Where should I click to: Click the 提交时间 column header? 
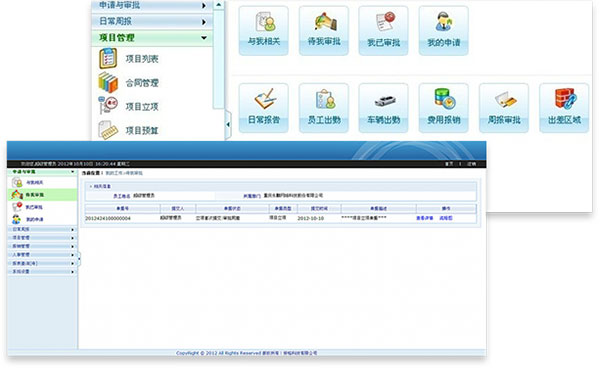tap(319, 208)
